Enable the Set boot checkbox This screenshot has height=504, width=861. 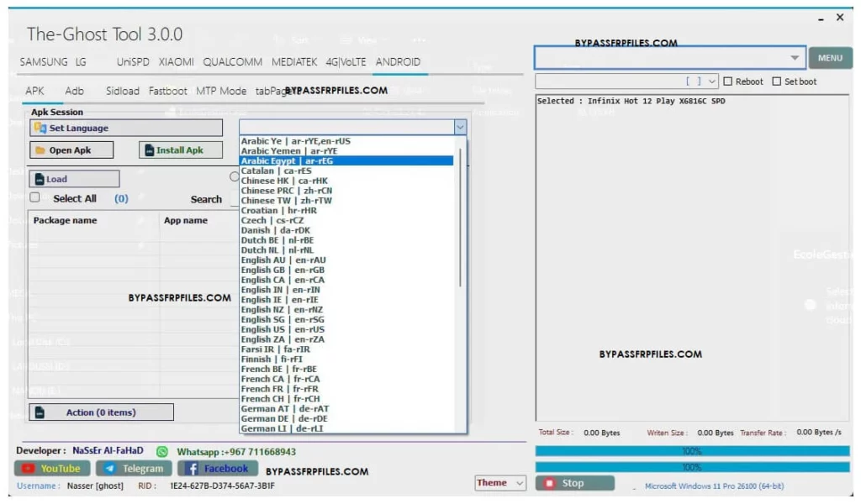[776, 81]
